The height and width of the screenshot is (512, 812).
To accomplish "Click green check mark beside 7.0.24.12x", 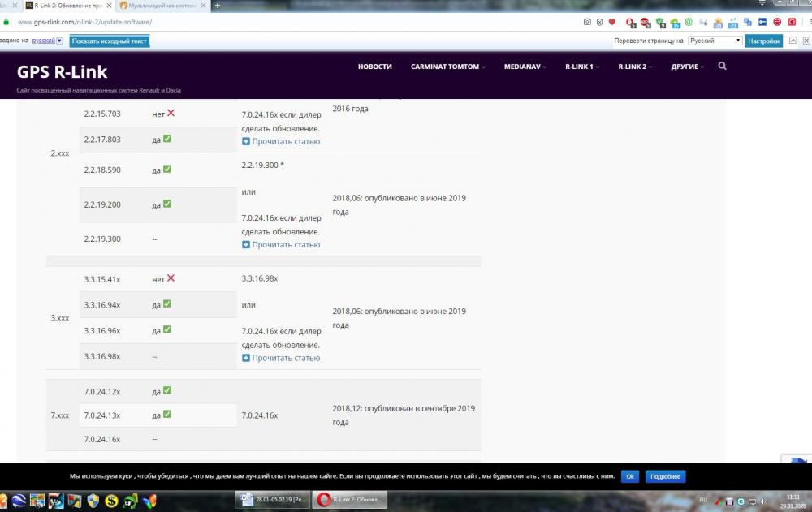I will [x=167, y=390].
